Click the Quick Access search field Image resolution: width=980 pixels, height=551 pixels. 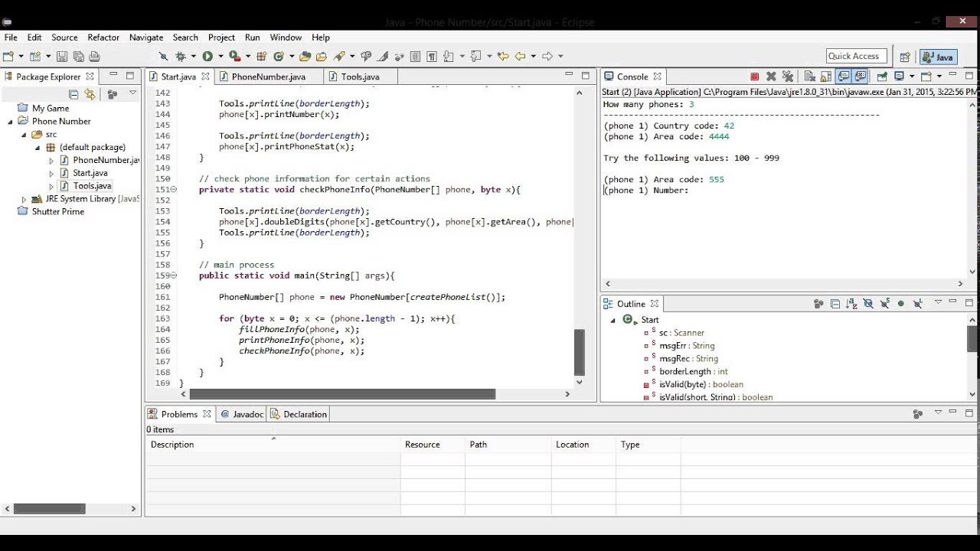click(x=857, y=56)
